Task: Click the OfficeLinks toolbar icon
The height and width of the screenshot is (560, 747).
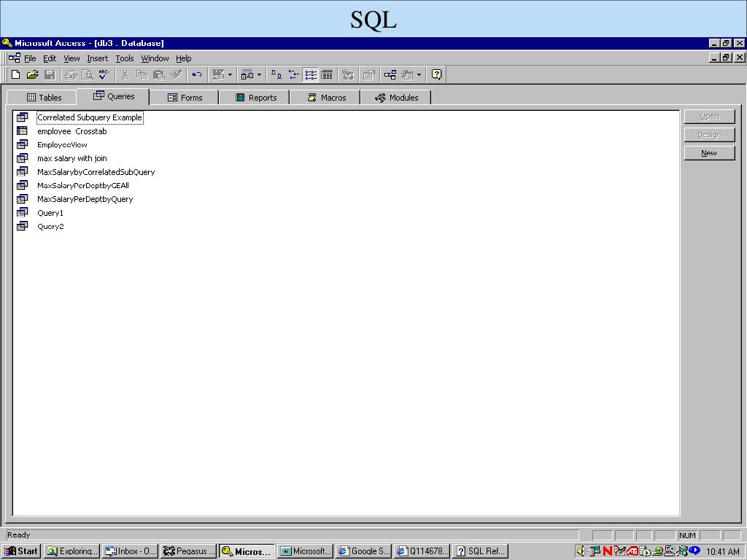Action: [218, 75]
